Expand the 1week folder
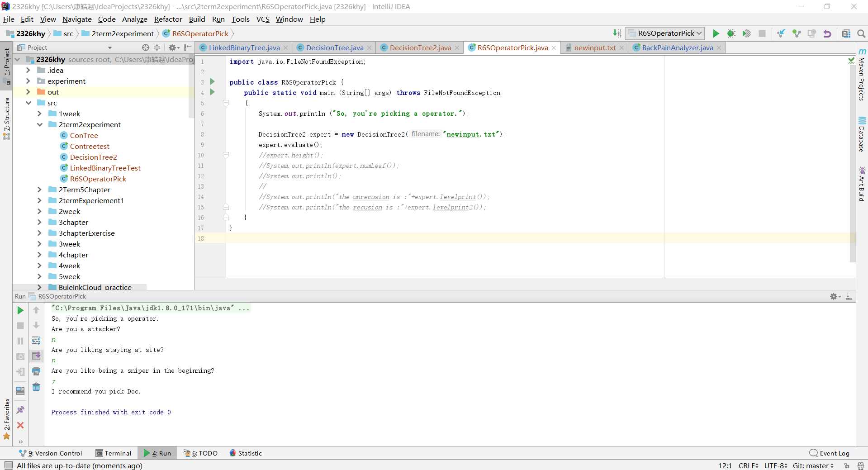Screen dimensions: 868x470 coord(39,114)
